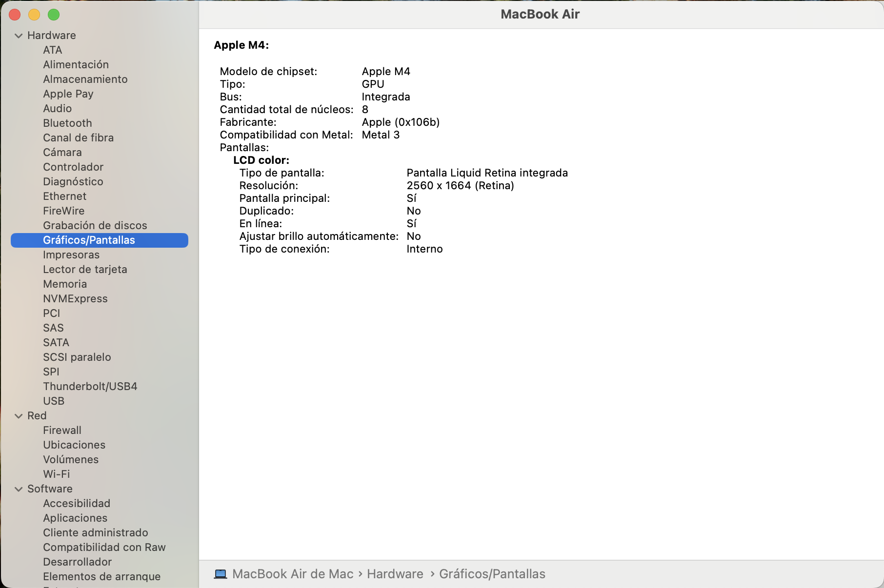Open the Grabación de discos section
The height and width of the screenshot is (588, 884).
(x=95, y=225)
